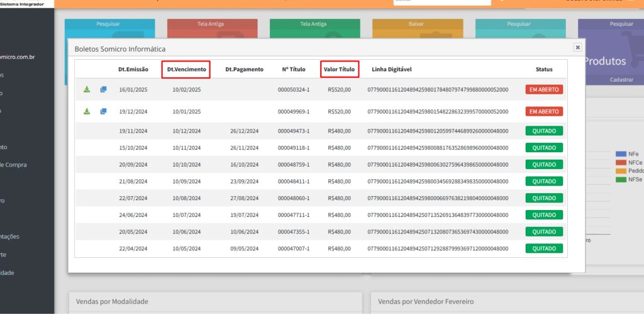Select title number 000047355-1

point(294,231)
